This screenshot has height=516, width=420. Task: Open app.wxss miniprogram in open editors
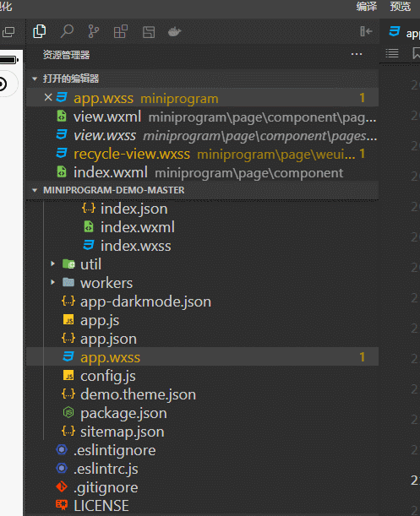pyautogui.click(x=202, y=98)
